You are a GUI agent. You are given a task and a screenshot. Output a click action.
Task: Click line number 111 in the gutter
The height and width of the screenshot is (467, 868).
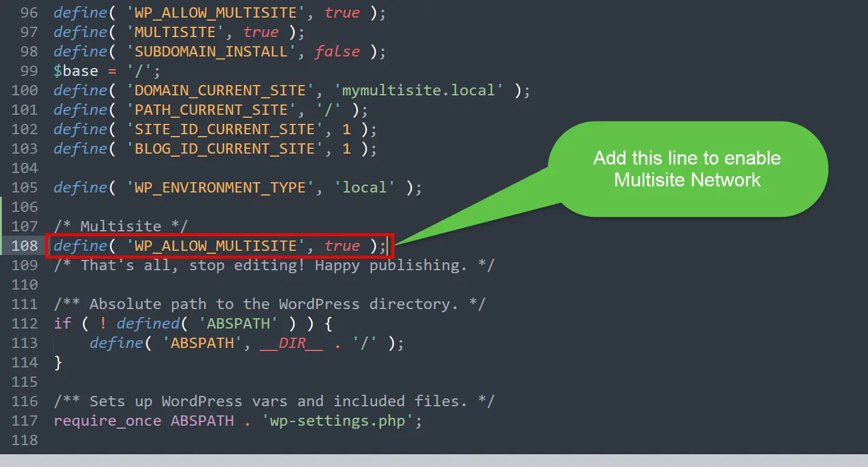[24, 304]
